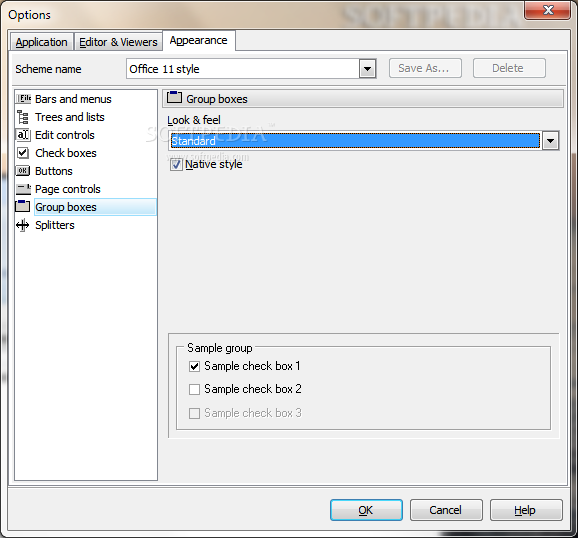This screenshot has height=538, width=578.
Task: Click the Office 11 style scheme field
Action: 243,69
